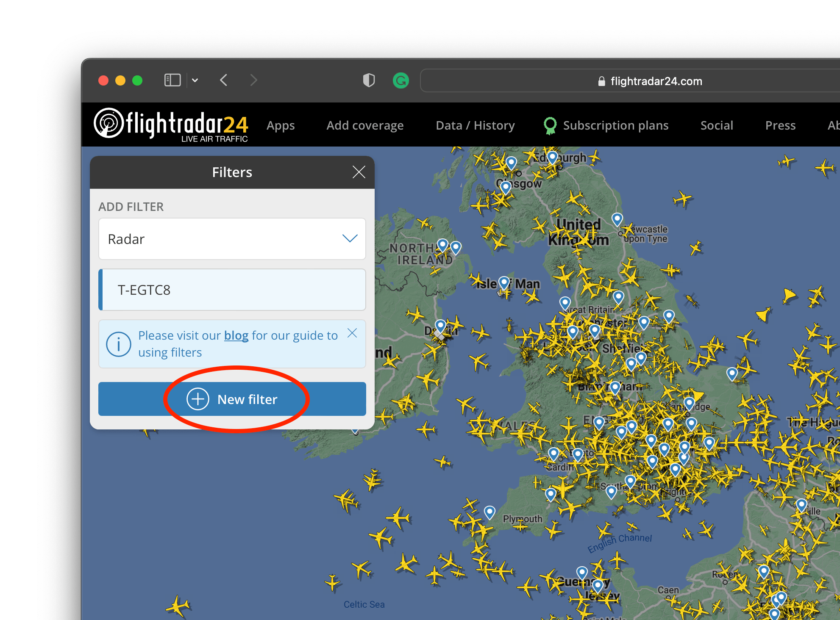The image size is (840, 620).
Task: Click the shield privacy icon in browser toolbar
Action: [x=368, y=80]
